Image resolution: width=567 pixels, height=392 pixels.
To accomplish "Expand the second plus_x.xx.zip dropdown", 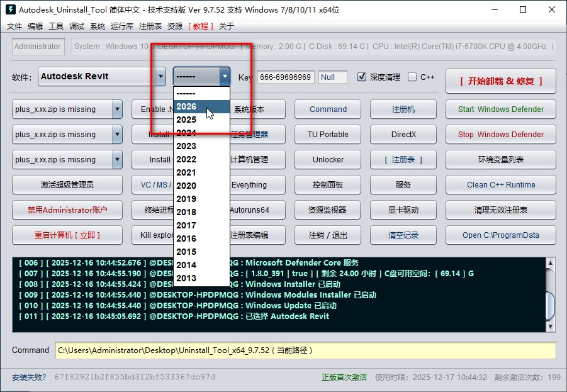I will pyautogui.click(x=117, y=135).
